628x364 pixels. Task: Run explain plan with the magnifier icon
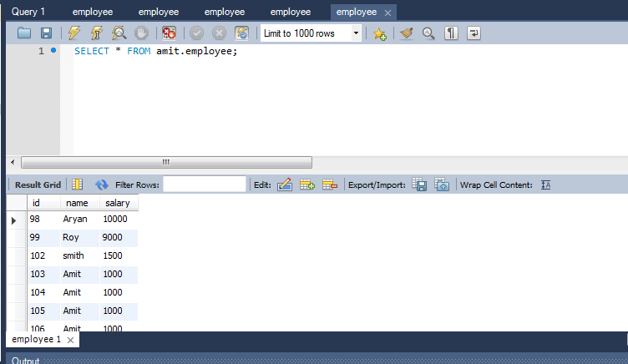pyautogui.click(x=119, y=33)
